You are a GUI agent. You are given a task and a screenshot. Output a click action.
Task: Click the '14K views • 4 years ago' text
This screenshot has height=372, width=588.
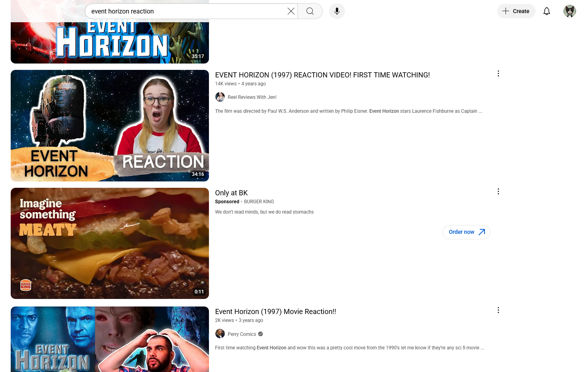point(241,84)
